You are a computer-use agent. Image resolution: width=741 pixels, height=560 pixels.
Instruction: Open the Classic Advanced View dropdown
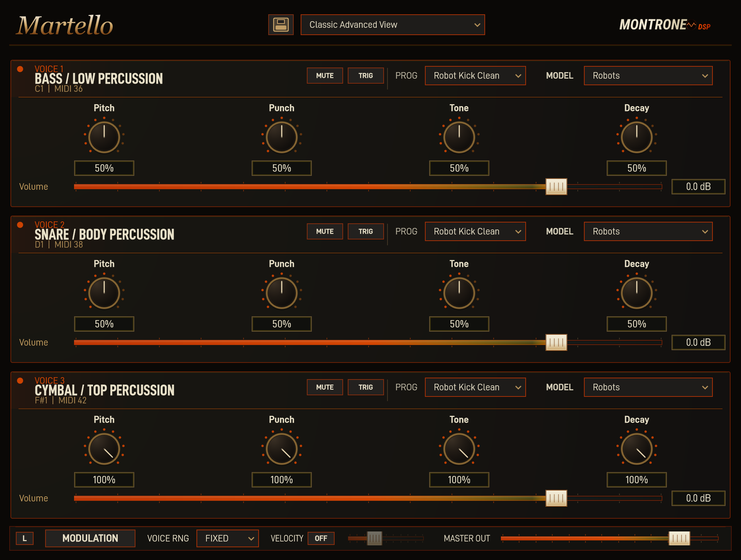point(393,25)
